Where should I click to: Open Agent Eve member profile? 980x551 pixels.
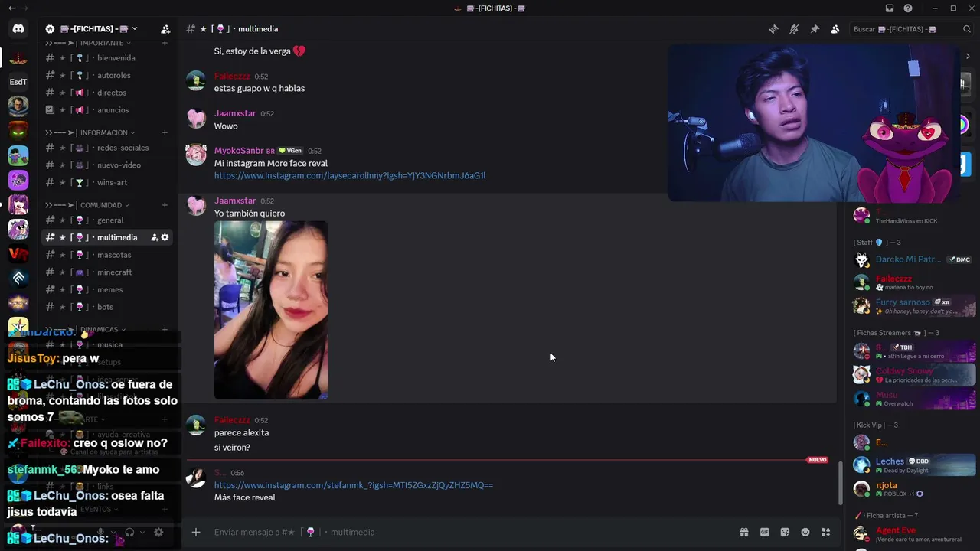(x=914, y=533)
